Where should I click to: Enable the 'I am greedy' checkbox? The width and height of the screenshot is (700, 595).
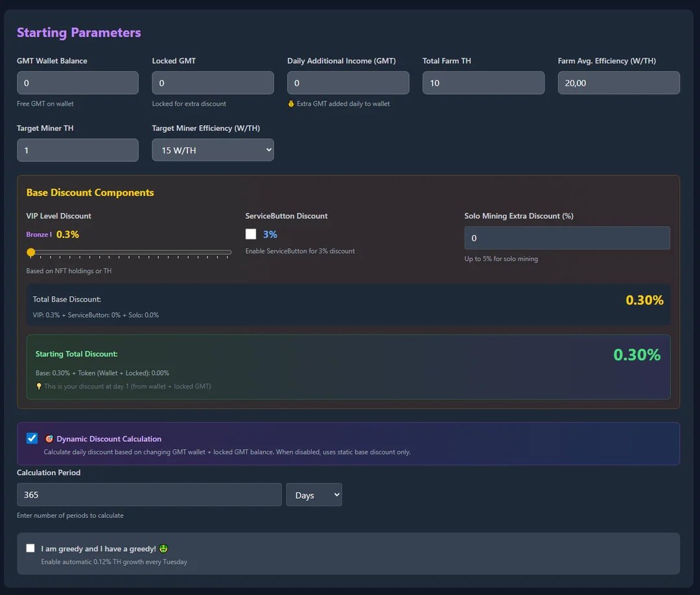pos(30,548)
